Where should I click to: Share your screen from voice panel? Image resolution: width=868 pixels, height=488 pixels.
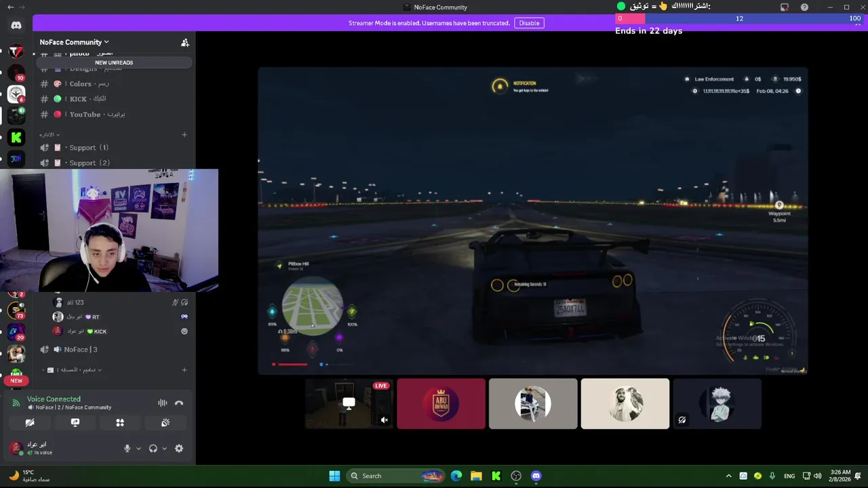pos(75,422)
